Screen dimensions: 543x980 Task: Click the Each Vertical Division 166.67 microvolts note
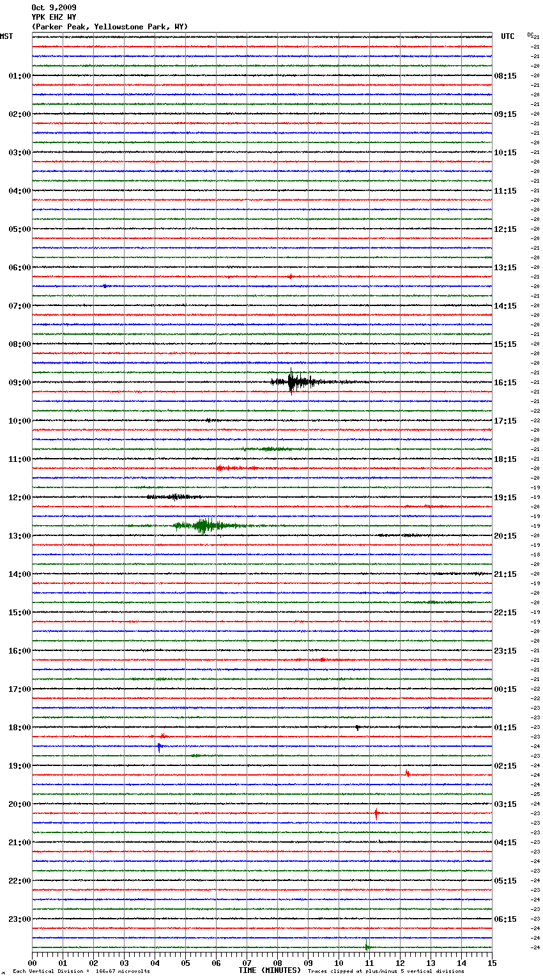81,971
